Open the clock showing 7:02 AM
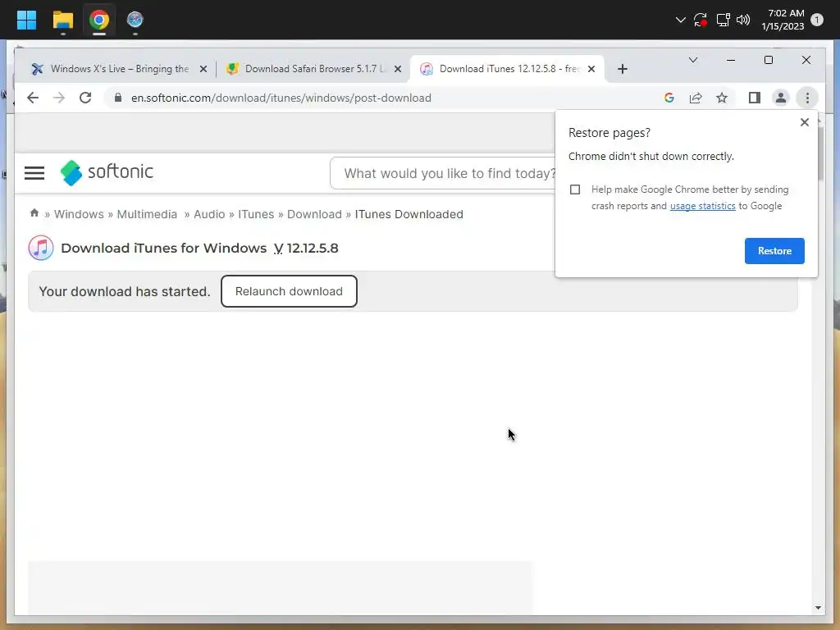 (783, 20)
